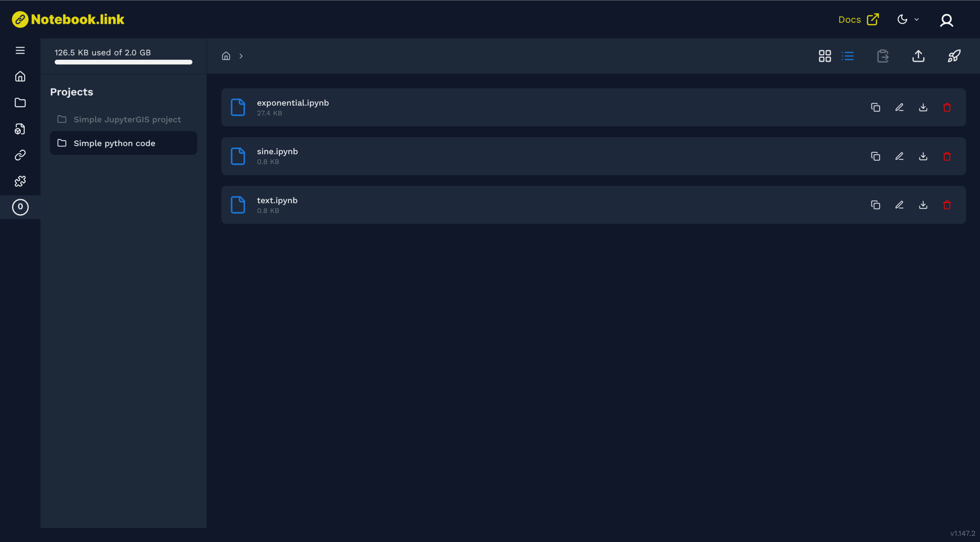
Task: Delete the exponential.ipynb file
Action: point(947,108)
